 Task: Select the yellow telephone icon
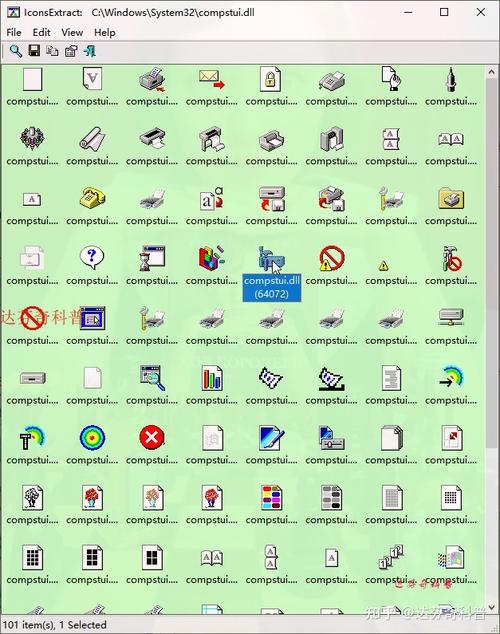pyautogui.click(x=92, y=198)
